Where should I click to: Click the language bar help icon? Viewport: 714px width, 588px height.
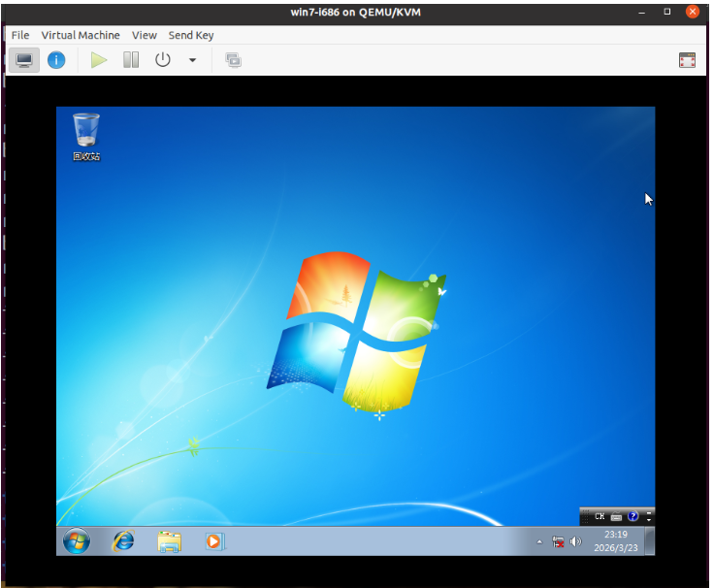pos(633,516)
